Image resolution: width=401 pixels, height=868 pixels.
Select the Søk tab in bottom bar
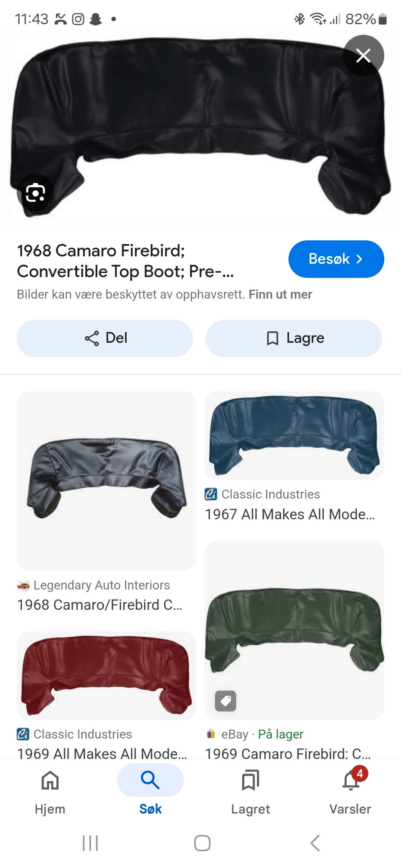click(150, 790)
